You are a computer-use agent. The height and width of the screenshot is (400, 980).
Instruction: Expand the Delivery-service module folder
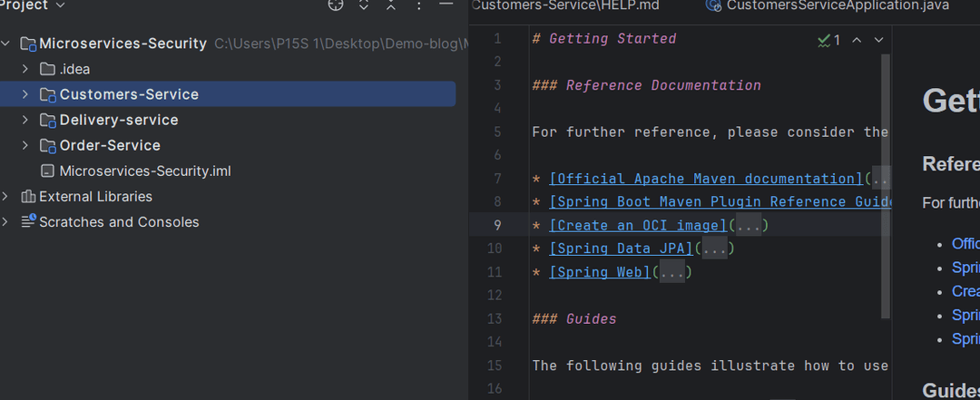(x=25, y=120)
